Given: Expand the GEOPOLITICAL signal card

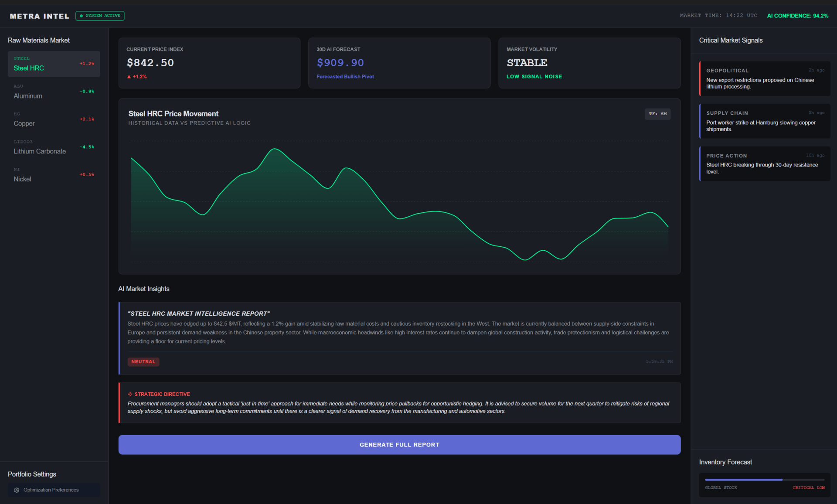Looking at the screenshot, I should tap(765, 78).
